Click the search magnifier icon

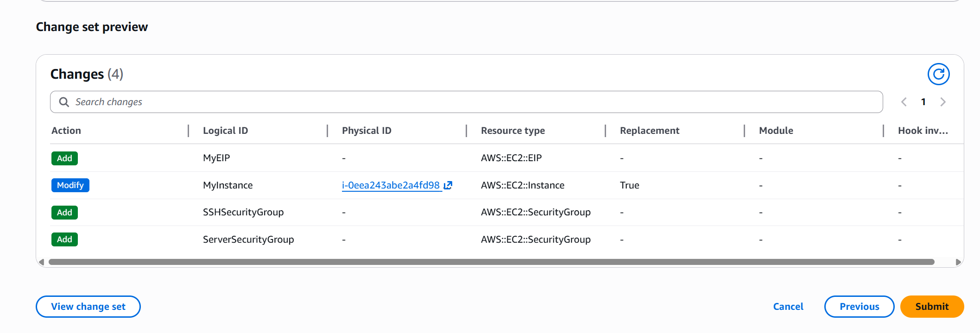click(x=64, y=102)
